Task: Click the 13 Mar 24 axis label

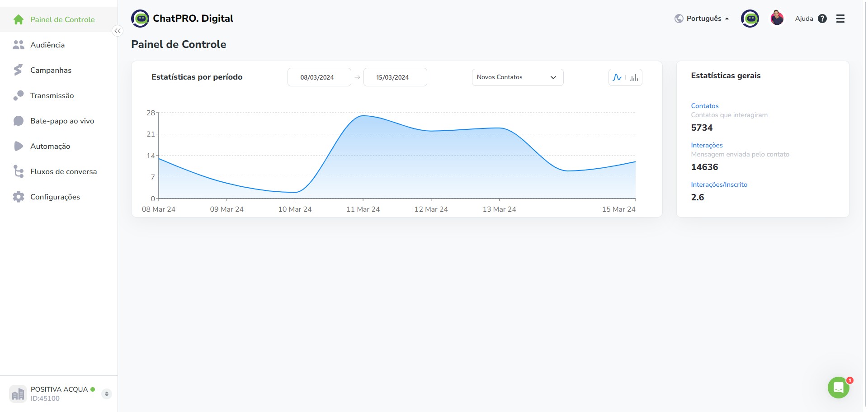Action: click(x=499, y=209)
